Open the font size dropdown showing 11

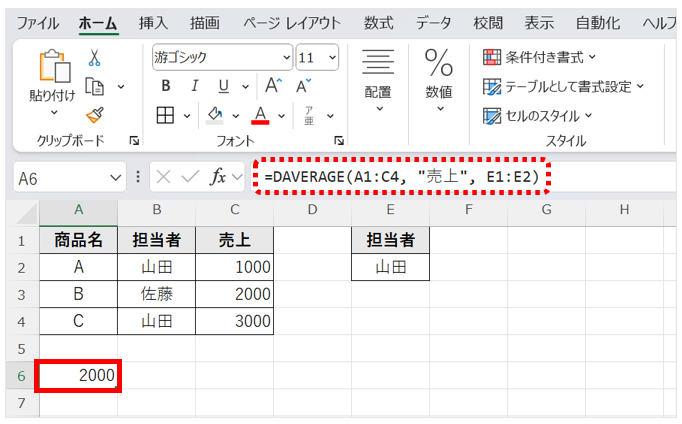[332, 57]
